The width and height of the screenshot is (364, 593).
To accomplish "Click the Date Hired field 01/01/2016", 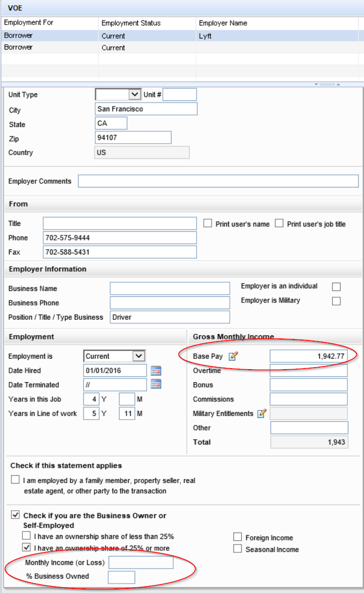I will pos(115,371).
